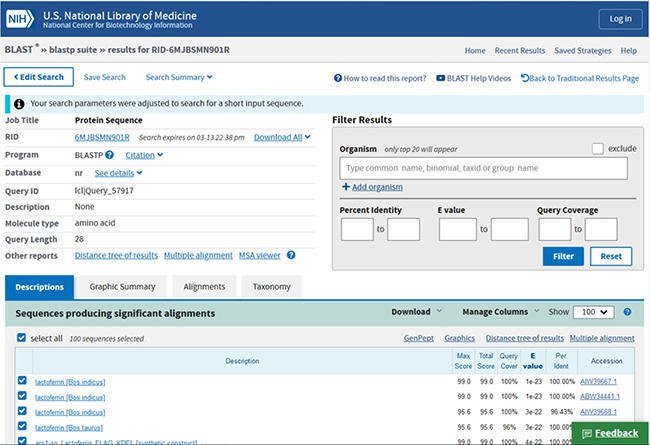
Task: Uncheck the lactoferrin [Bos taurus] row checkbox
Action: click(x=22, y=426)
